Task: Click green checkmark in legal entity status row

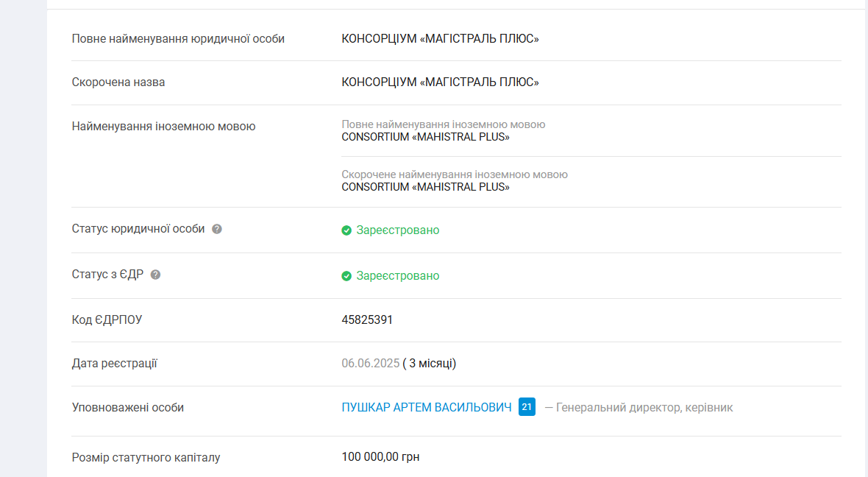Action: [346, 230]
